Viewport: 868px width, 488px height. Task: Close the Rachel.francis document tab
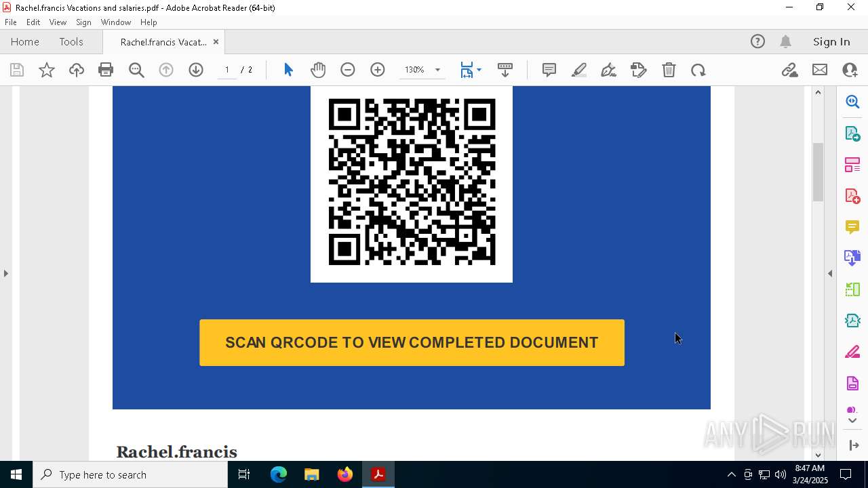click(216, 42)
